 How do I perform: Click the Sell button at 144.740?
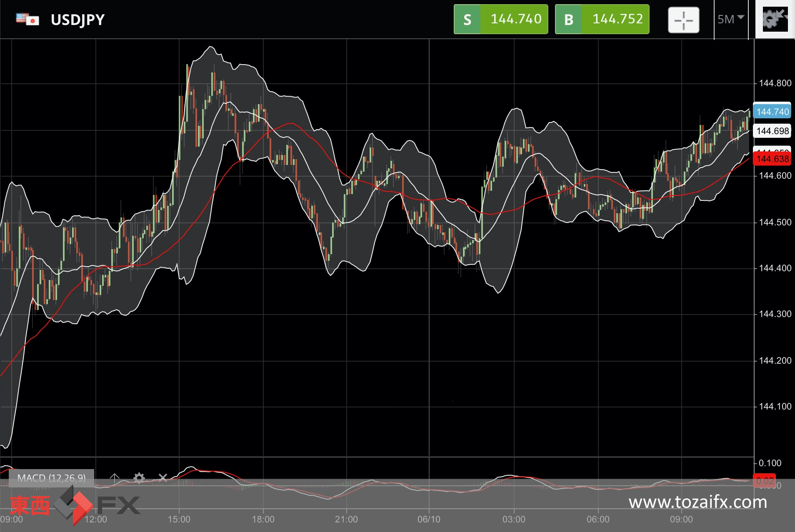(500, 19)
